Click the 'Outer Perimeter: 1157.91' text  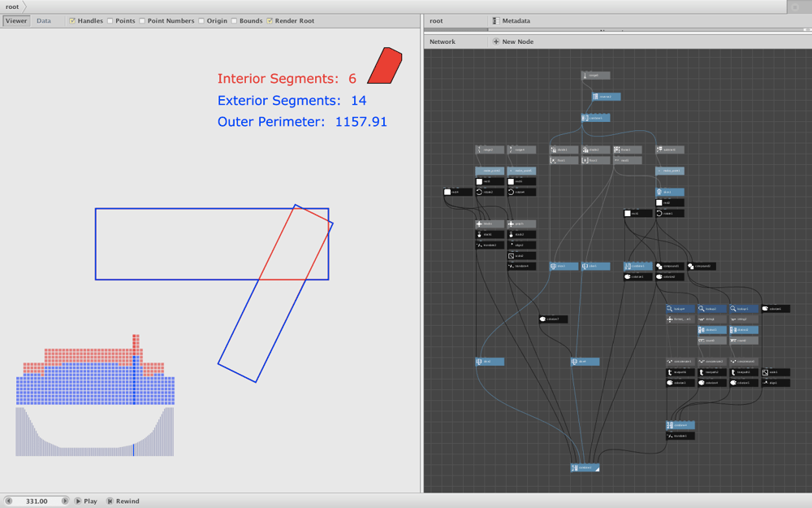302,121
